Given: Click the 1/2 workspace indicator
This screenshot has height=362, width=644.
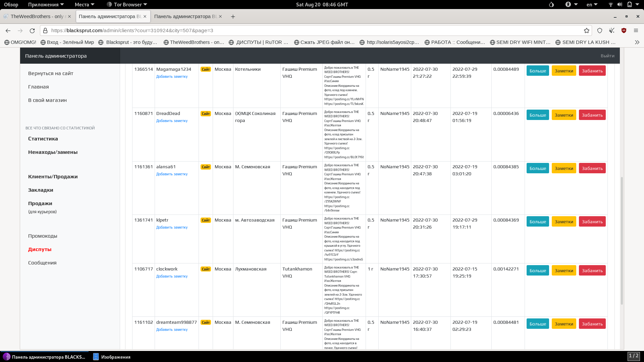Looking at the screenshot, I should (634, 356).
